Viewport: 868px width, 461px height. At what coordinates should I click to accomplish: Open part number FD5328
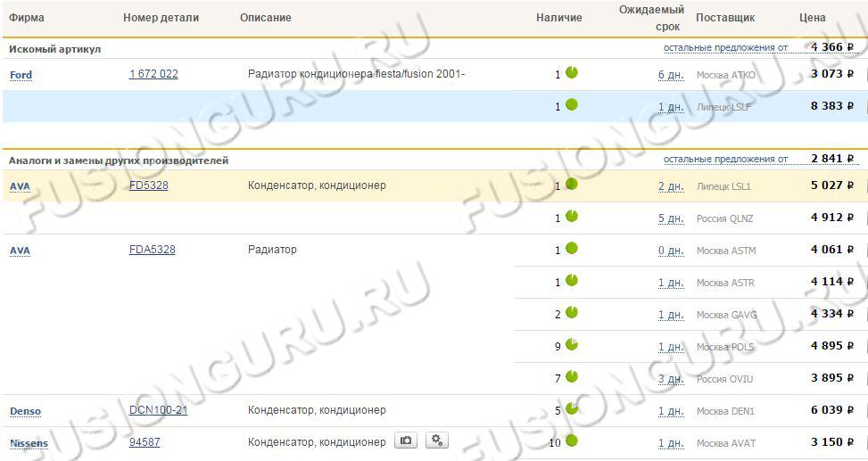click(x=148, y=185)
